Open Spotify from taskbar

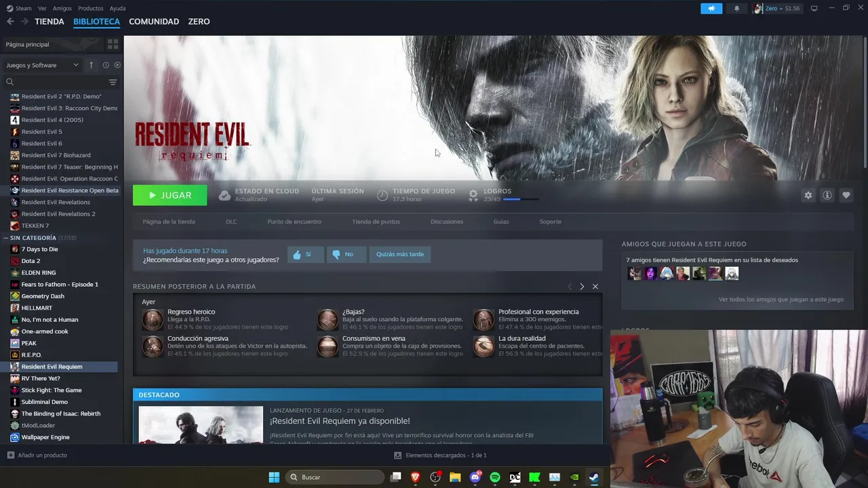495,477
